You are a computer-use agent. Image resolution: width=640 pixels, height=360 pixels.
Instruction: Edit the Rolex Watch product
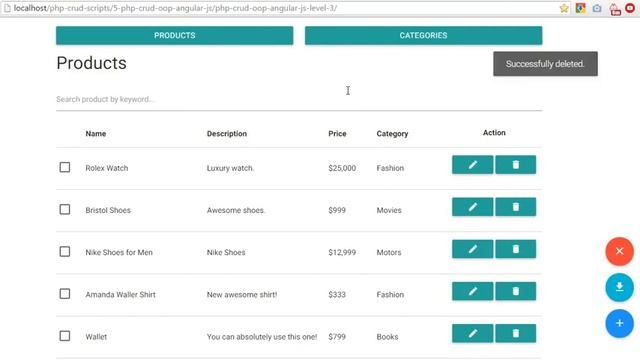[x=472, y=165]
